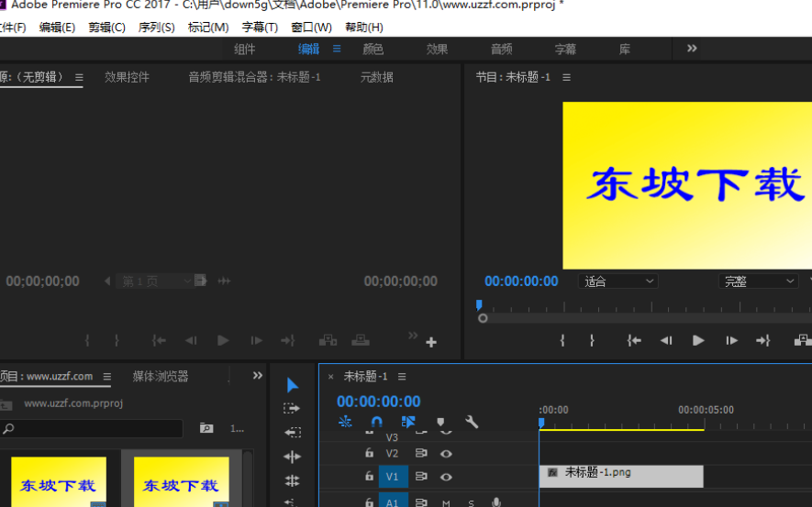Mute audio track A1
This screenshot has height=507, width=812.
pyautogui.click(x=446, y=502)
